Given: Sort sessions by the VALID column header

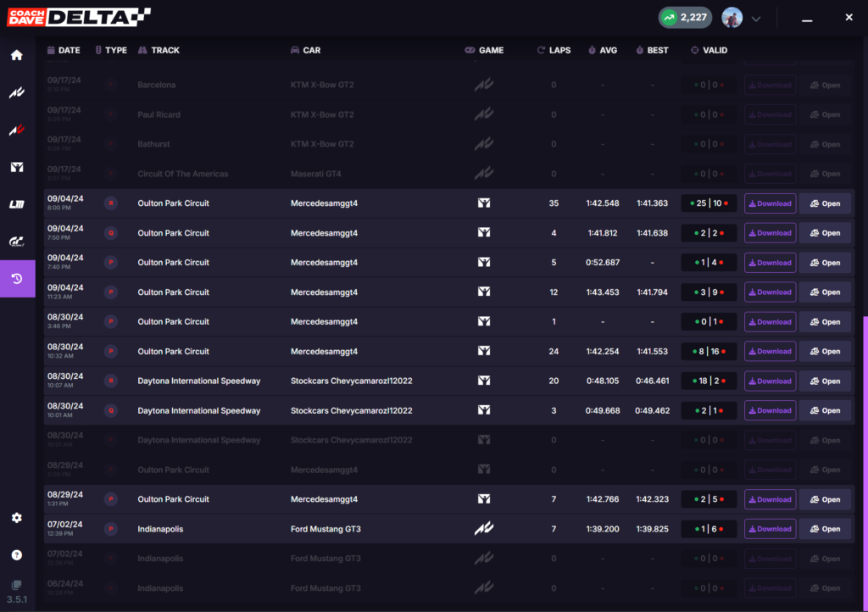Looking at the screenshot, I should pos(709,50).
